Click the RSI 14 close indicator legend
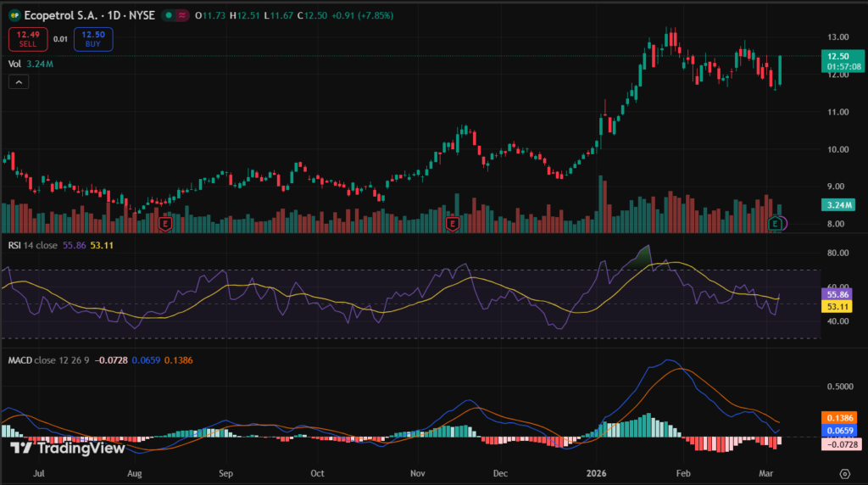Viewport: 868px width, 485px height. tap(34, 246)
